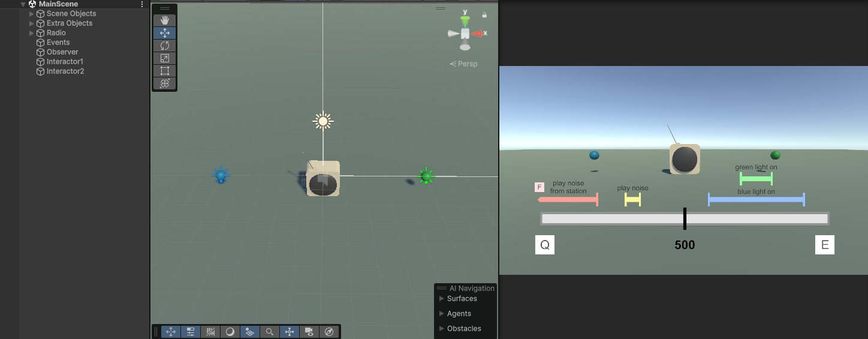Click the compass orientation overlay icon

tap(329, 331)
